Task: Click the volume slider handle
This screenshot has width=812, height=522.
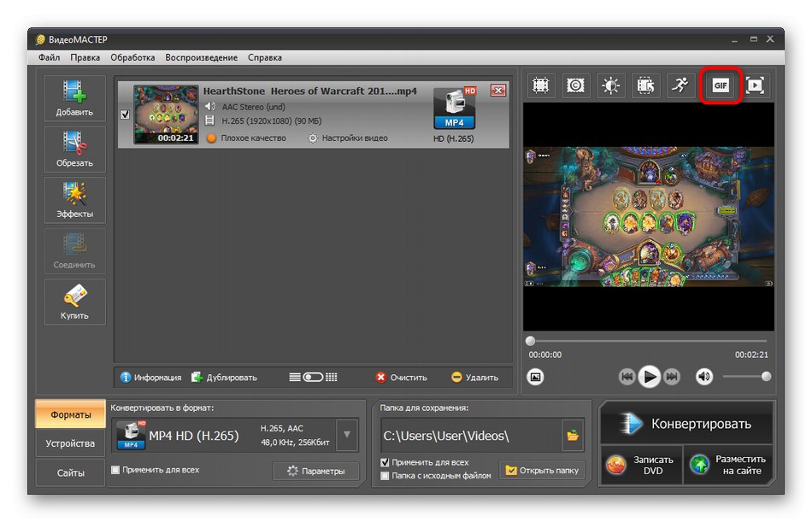Action: [766, 377]
